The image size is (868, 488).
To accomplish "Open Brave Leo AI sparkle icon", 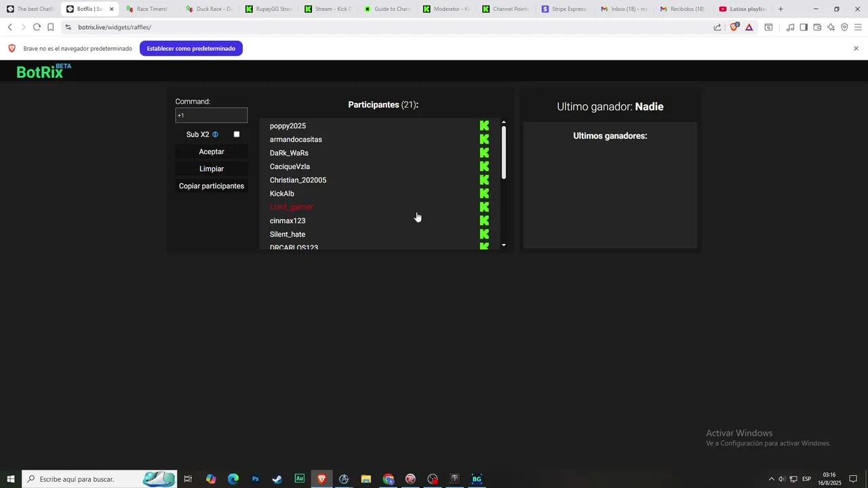I will (831, 27).
